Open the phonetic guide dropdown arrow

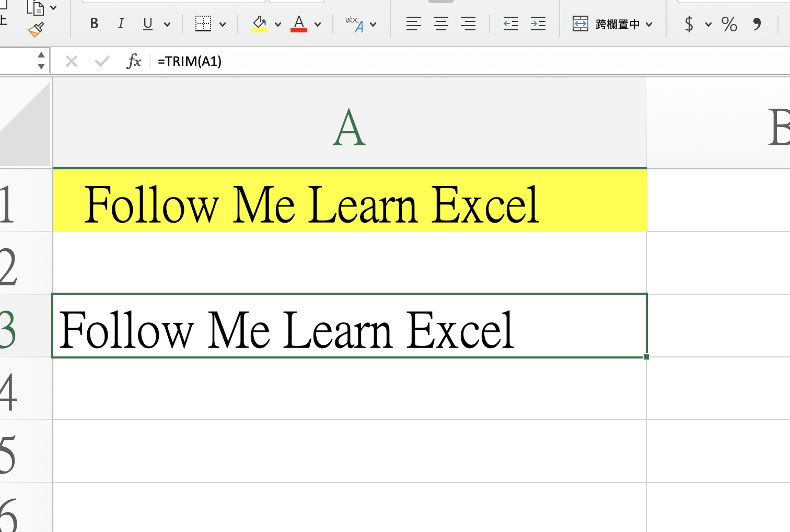coord(373,24)
